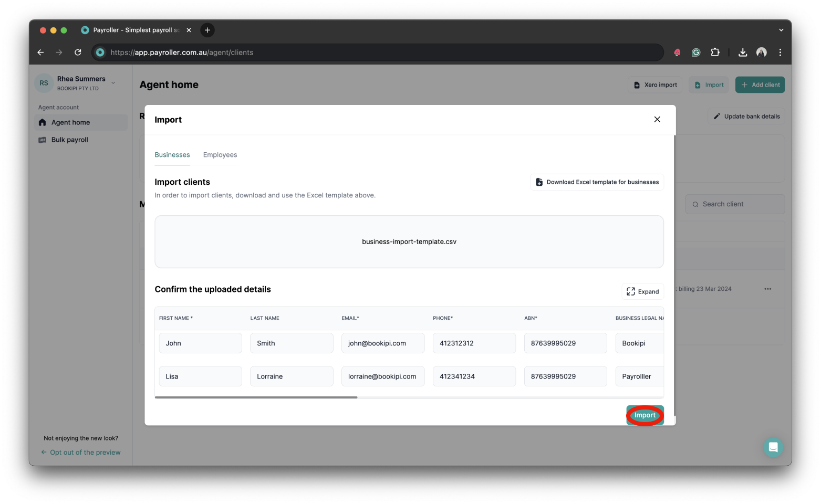821x504 pixels.
Task: Switch to the Employees tab
Action: click(220, 155)
